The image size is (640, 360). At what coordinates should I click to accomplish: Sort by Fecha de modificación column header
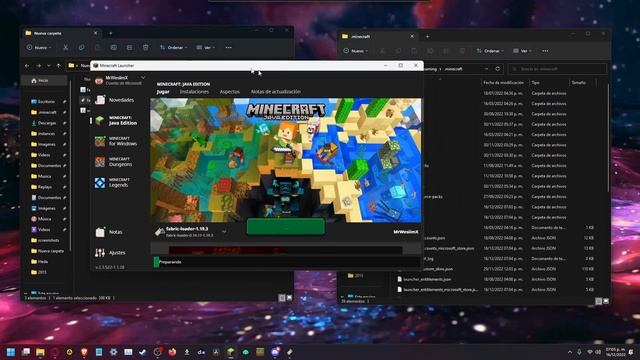504,82
